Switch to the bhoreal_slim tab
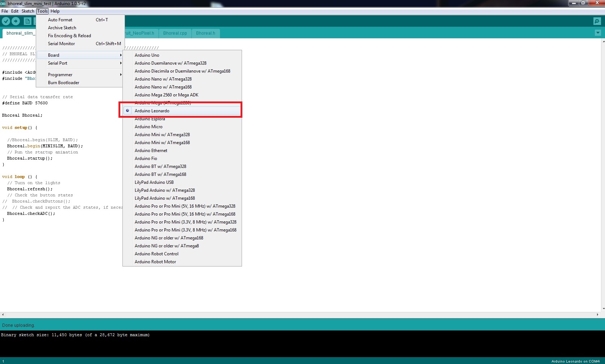 [20, 33]
